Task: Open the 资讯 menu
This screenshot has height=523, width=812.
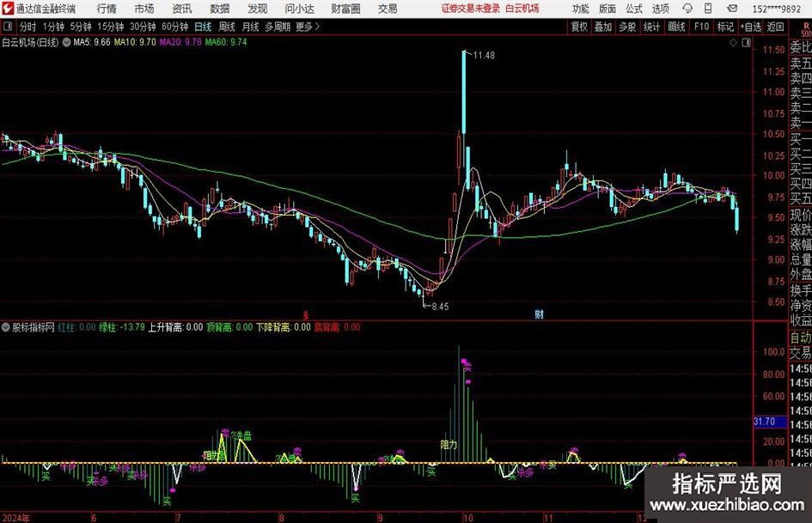Action: (182, 9)
